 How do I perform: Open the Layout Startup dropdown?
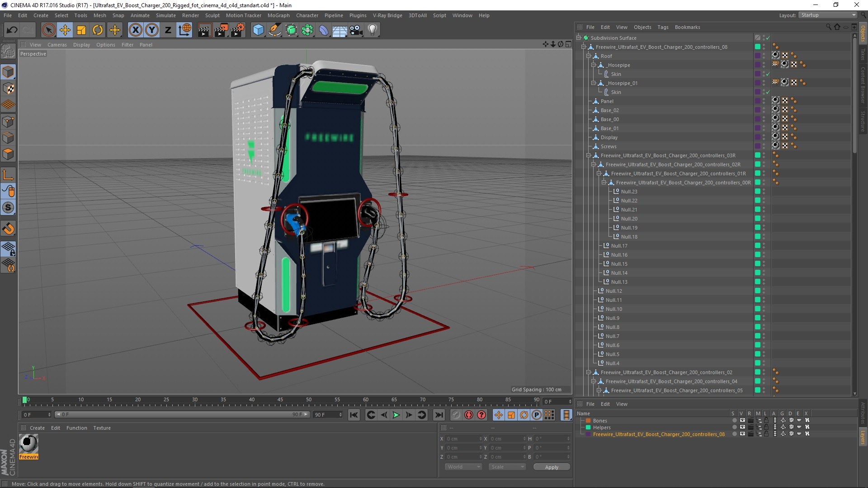828,15
